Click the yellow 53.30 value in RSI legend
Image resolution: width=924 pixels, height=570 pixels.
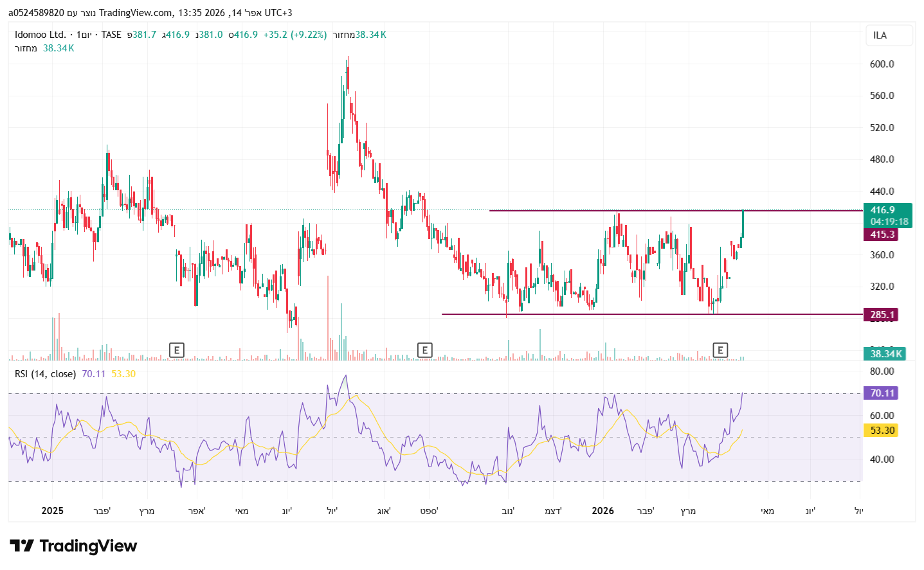pyautogui.click(x=123, y=374)
